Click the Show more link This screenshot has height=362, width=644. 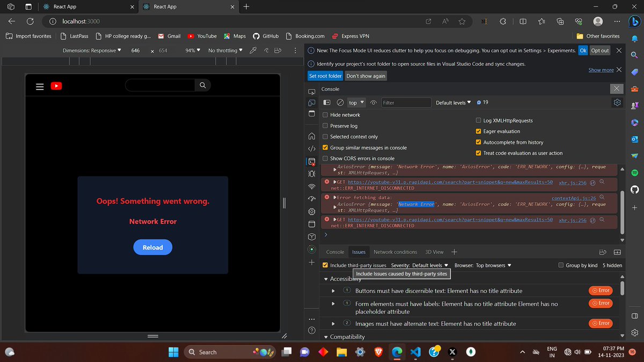[601, 70]
